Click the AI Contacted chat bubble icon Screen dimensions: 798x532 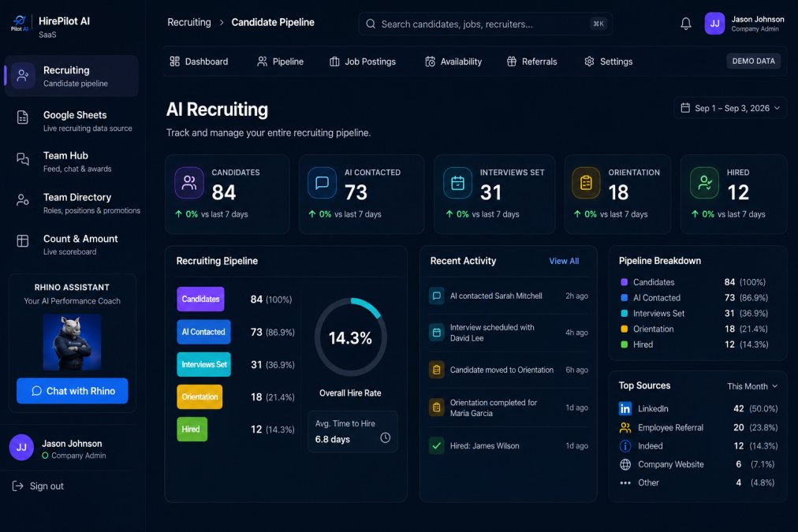tap(322, 183)
